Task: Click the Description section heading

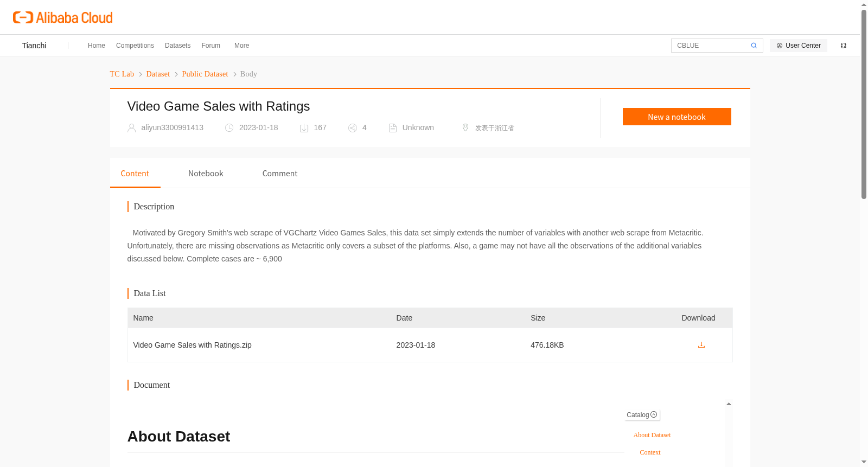Action: click(x=154, y=207)
